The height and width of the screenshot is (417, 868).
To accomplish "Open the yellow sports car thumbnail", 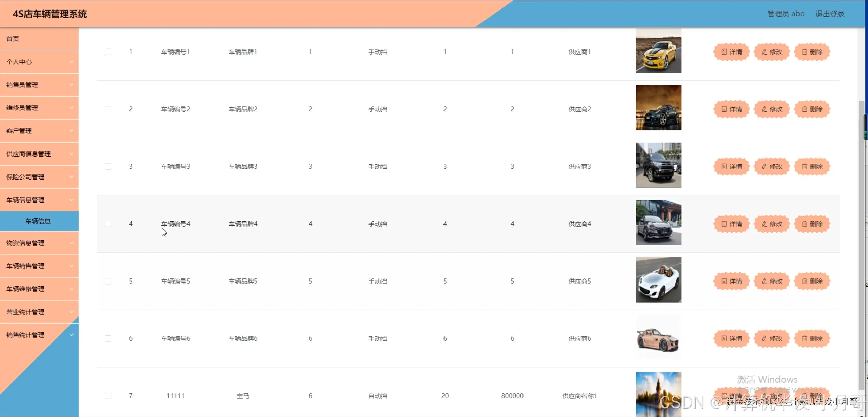I will pos(658,51).
